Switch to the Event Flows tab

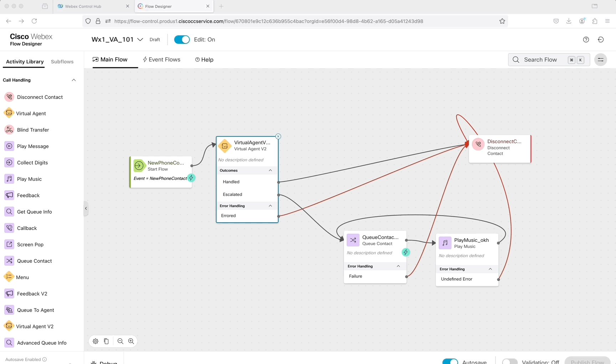point(161,59)
